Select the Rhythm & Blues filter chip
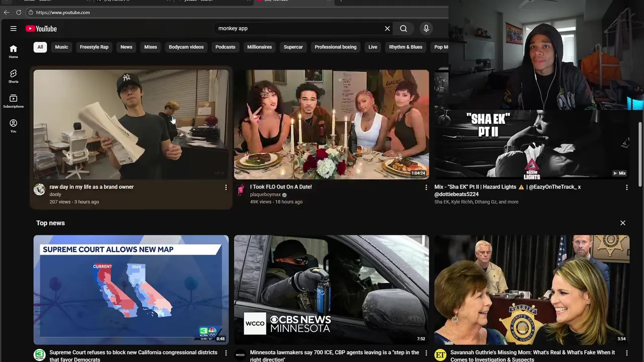The width and height of the screenshot is (644, 362). pyautogui.click(x=406, y=47)
